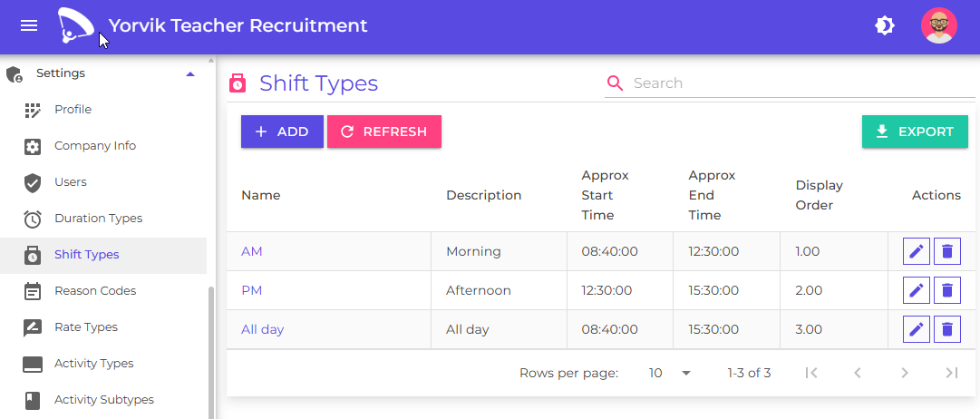
Task: Go to Users settings
Action: click(71, 182)
